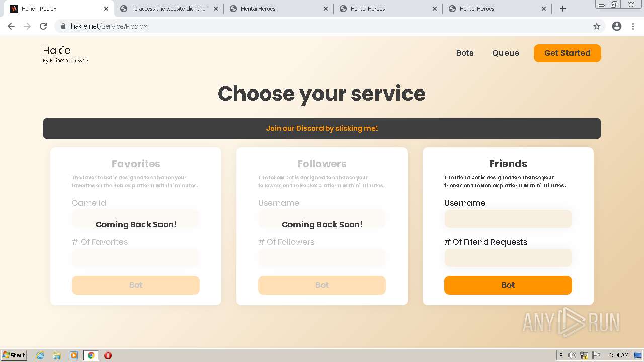644x362 pixels.
Task: Click the Get Started button
Action: click(x=568, y=53)
